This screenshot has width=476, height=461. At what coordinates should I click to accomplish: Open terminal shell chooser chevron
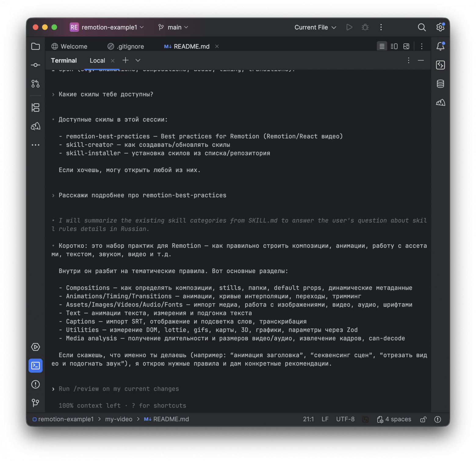click(x=138, y=60)
